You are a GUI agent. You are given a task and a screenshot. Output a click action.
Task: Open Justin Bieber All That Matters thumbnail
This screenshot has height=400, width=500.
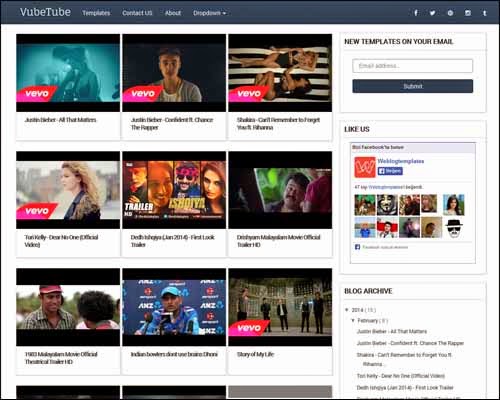pyautogui.click(x=68, y=73)
